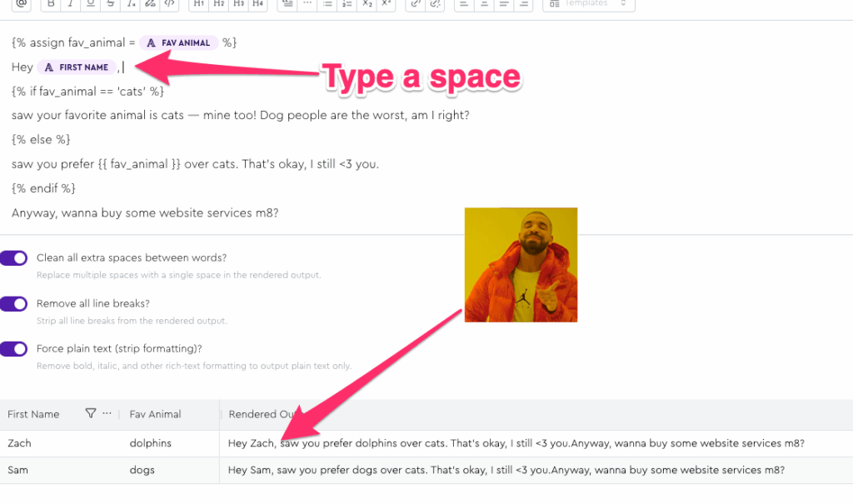Click the FIRST NAME variable chip
The image size is (853, 504).
tap(77, 67)
